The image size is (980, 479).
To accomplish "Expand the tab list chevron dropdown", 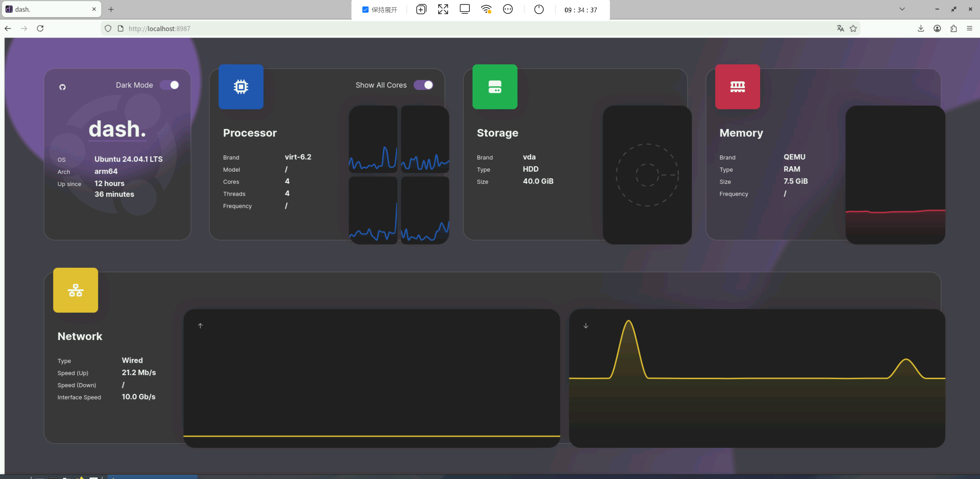I will (902, 9).
